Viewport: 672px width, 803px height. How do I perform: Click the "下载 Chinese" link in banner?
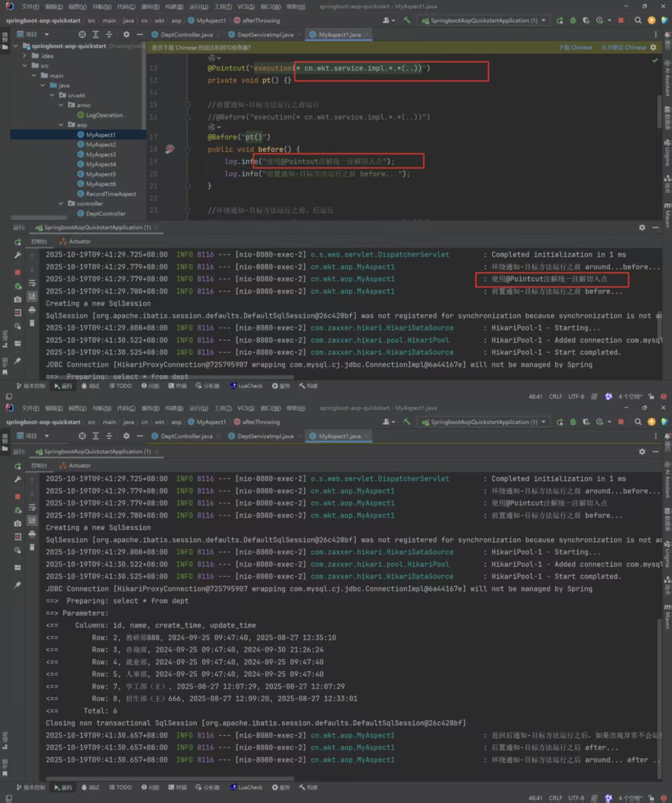[x=575, y=47]
